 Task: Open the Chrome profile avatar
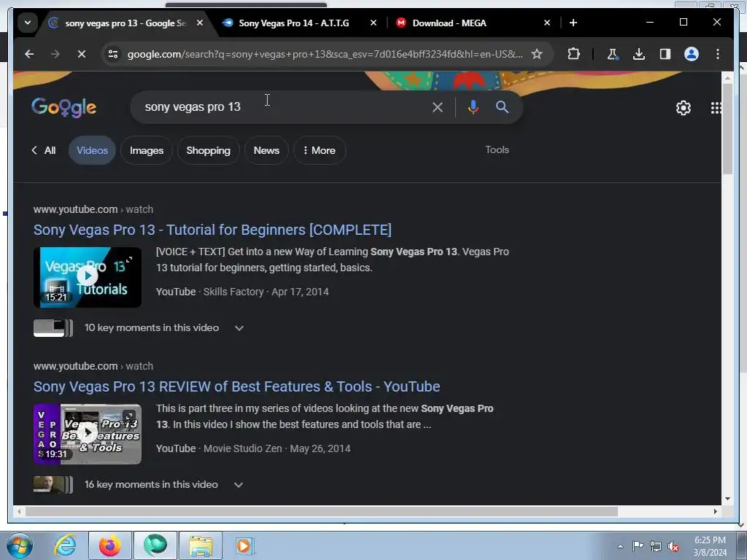[692, 54]
